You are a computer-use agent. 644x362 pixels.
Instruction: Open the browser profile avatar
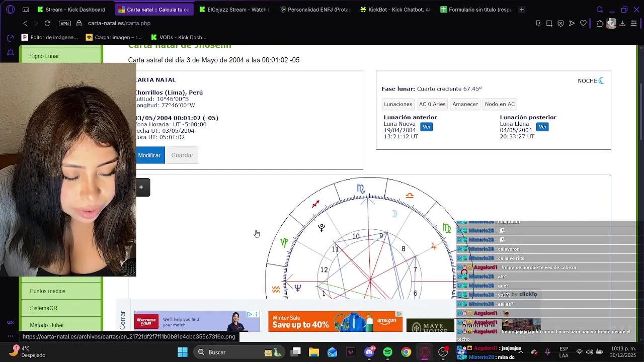[x=611, y=23]
